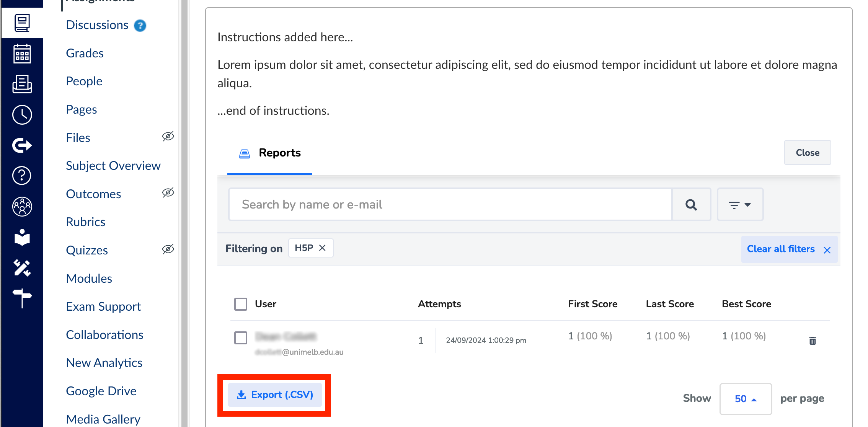Click the Last Score column header

pos(670,304)
